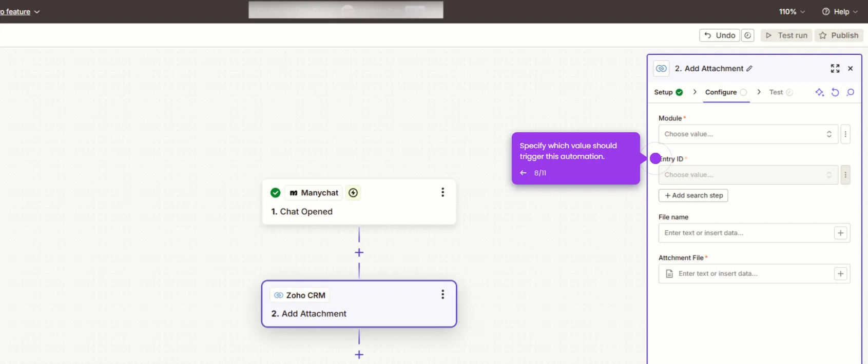Image resolution: width=868 pixels, height=364 pixels.
Task: Add a step between Manychat and Zoho CRM
Action: pos(359,253)
